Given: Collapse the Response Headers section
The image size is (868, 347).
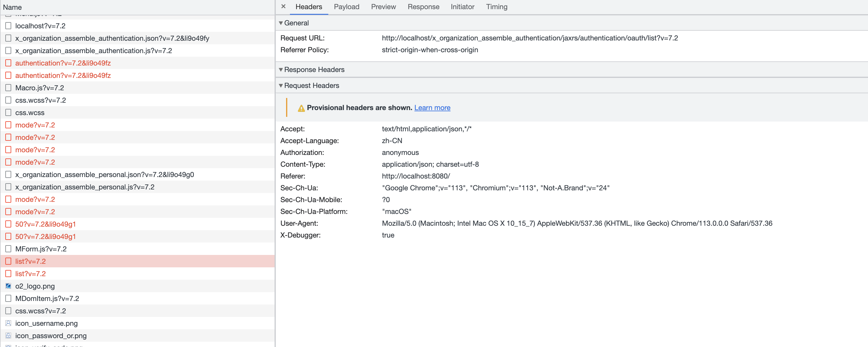Looking at the screenshot, I should click(281, 69).
